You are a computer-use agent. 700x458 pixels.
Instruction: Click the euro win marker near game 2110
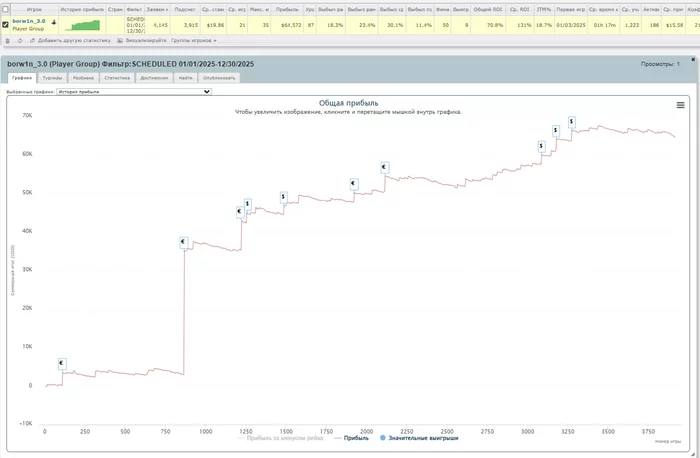tap(384, 167)
